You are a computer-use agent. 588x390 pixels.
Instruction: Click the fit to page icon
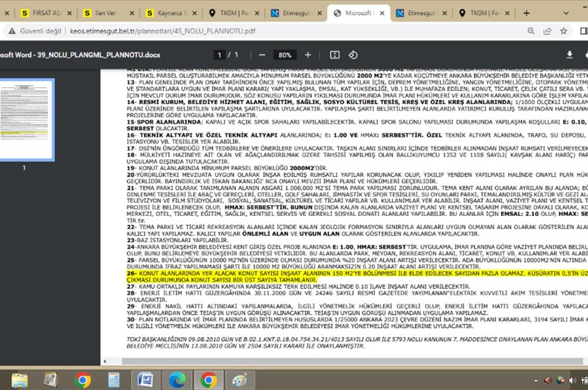click(x=335, y=55)
